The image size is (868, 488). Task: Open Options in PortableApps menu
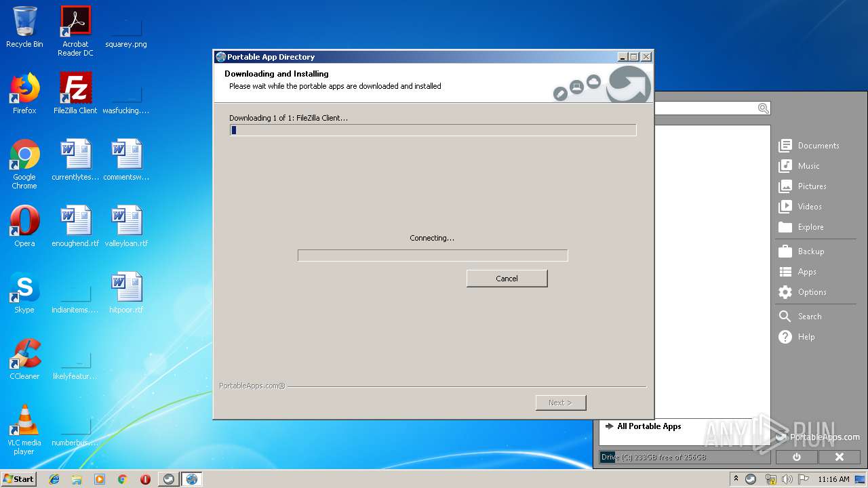pos(803,292)
